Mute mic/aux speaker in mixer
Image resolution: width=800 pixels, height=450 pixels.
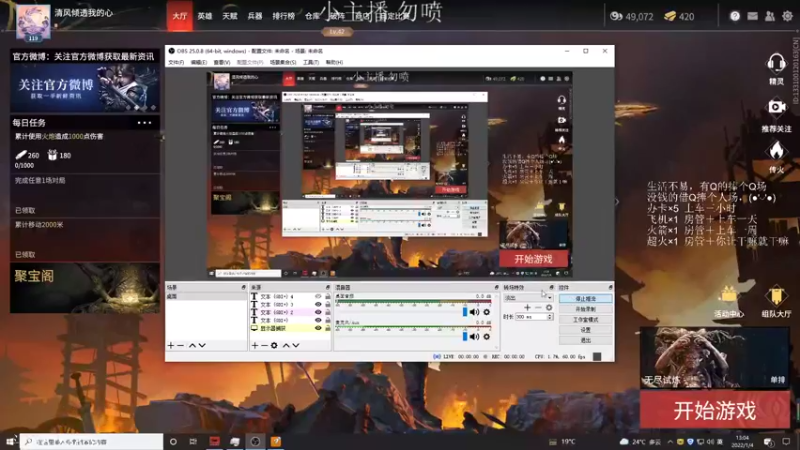[x=474, y=336]
